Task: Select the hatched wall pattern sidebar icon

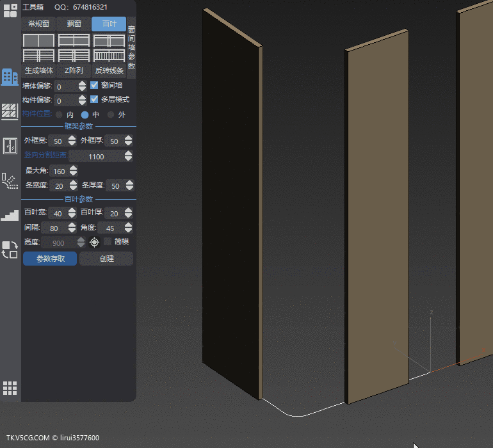Action: (10, 112)
